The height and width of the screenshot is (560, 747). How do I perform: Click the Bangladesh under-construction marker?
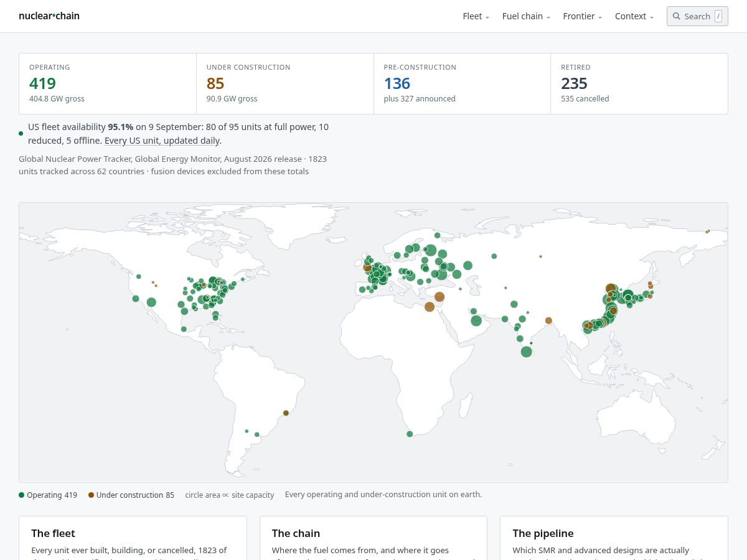[x=548, y=320]
